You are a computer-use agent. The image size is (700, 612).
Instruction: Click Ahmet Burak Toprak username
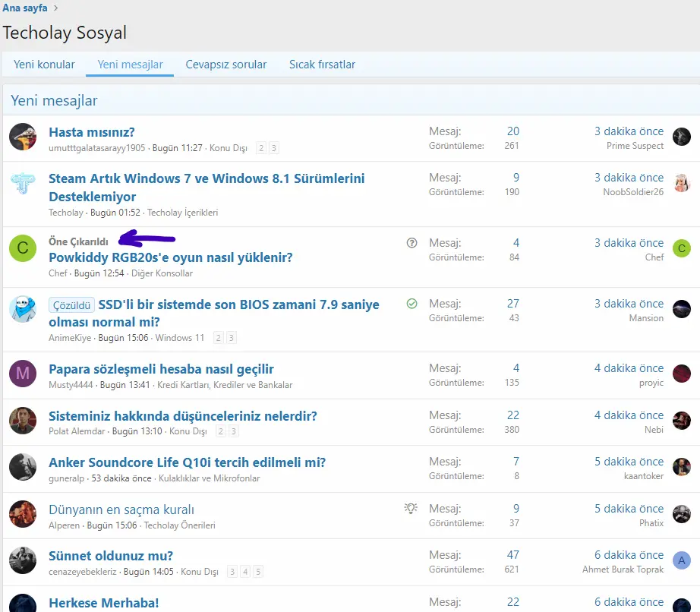623,569
